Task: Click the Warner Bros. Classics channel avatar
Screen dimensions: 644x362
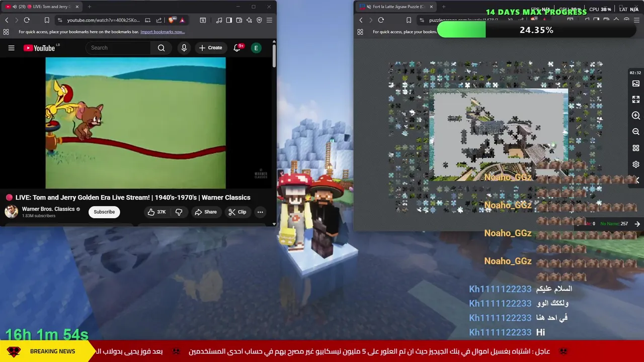Action: [x=11, y=212]
